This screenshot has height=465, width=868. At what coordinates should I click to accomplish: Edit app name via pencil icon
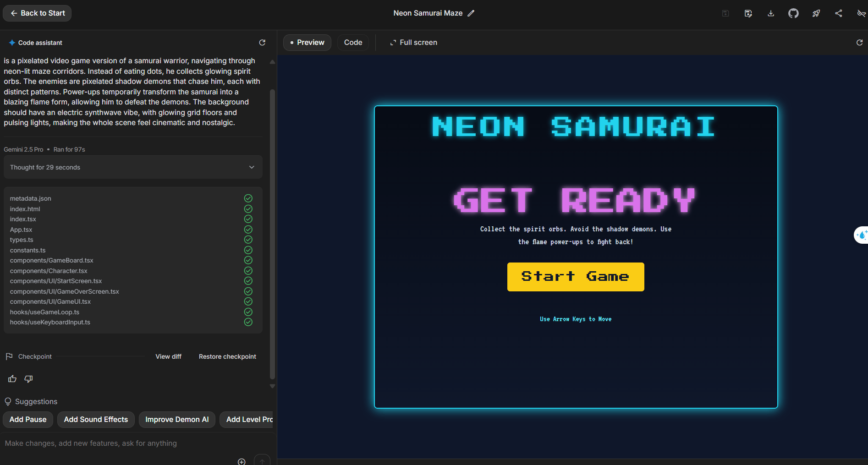tap(471, 13)
